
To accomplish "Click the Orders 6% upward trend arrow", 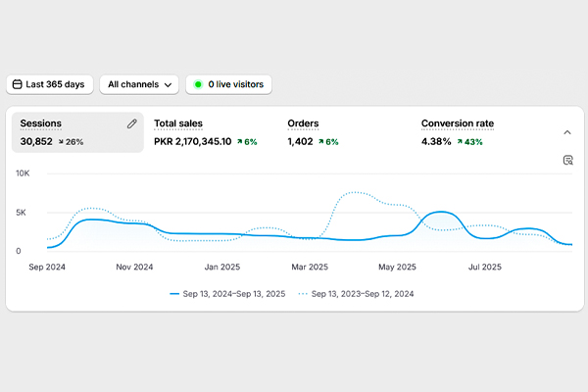I will tap(318, 142).
